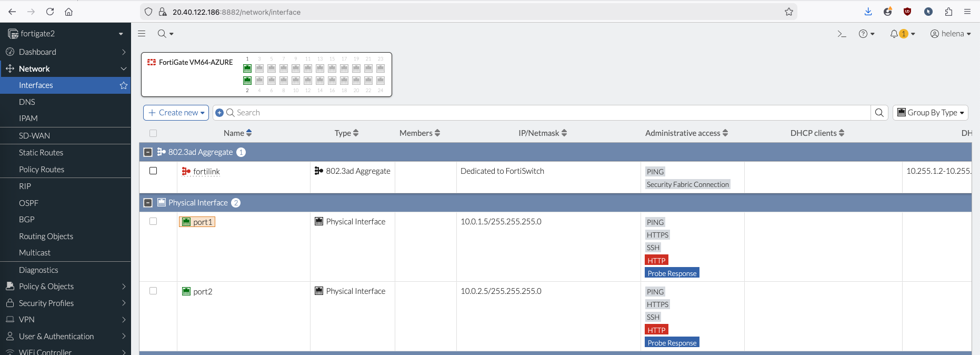The width and height of the screenshot is (980, 355).
Task: Go to SD-WAN menu item
Action: click(x=34, y=136)
